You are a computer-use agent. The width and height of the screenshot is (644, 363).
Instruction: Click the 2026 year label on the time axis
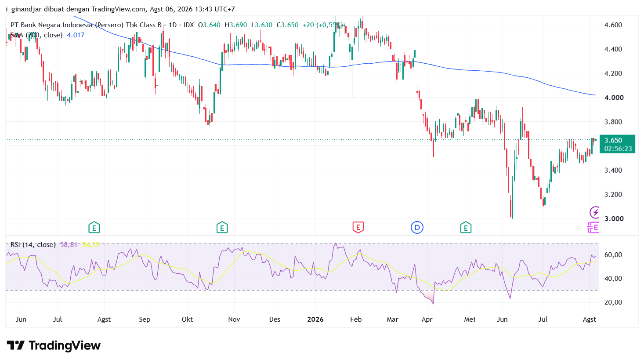click(x=315, y=319)
